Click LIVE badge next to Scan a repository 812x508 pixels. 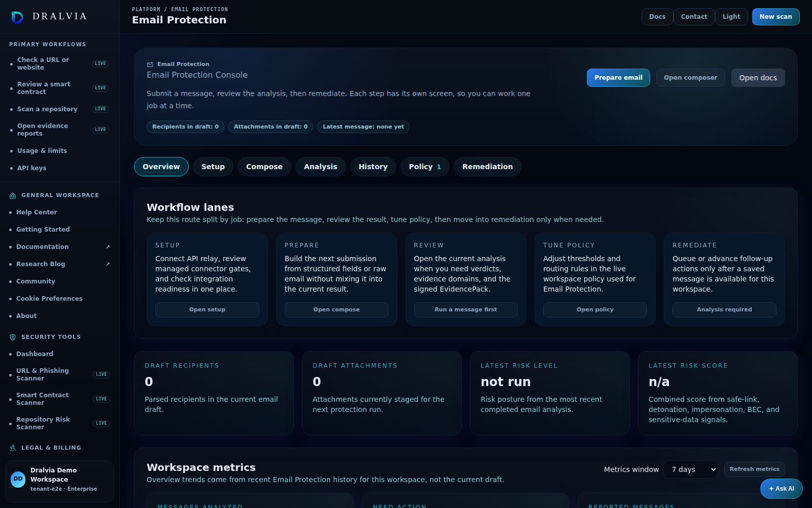[100, 109]
